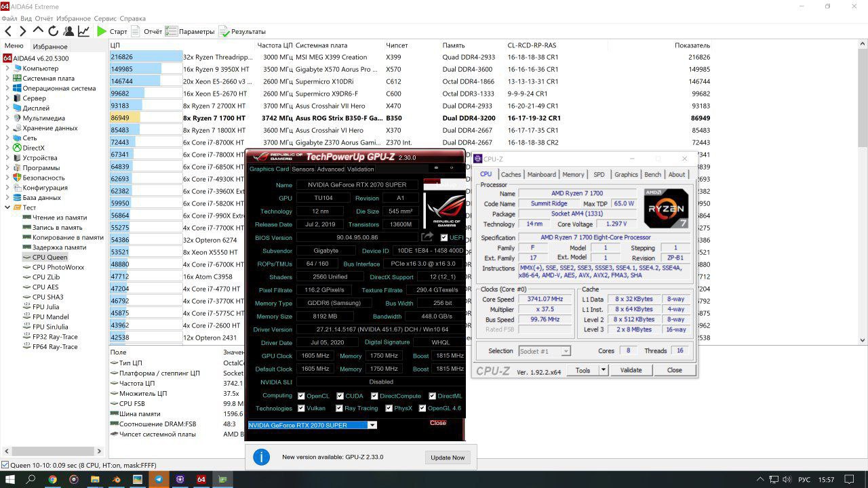Switch to the Bench tab in CPU-Z
868x488 pixels.
tap(652, 174)
